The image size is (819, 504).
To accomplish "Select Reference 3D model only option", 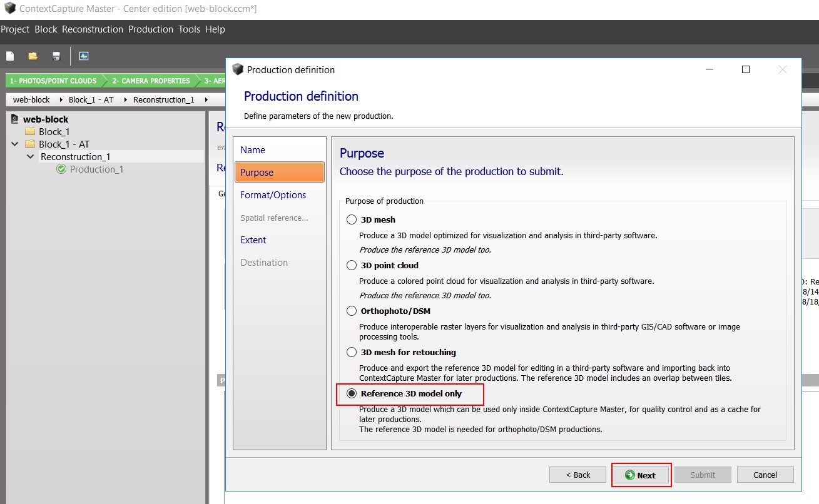I will pos(352,393).
